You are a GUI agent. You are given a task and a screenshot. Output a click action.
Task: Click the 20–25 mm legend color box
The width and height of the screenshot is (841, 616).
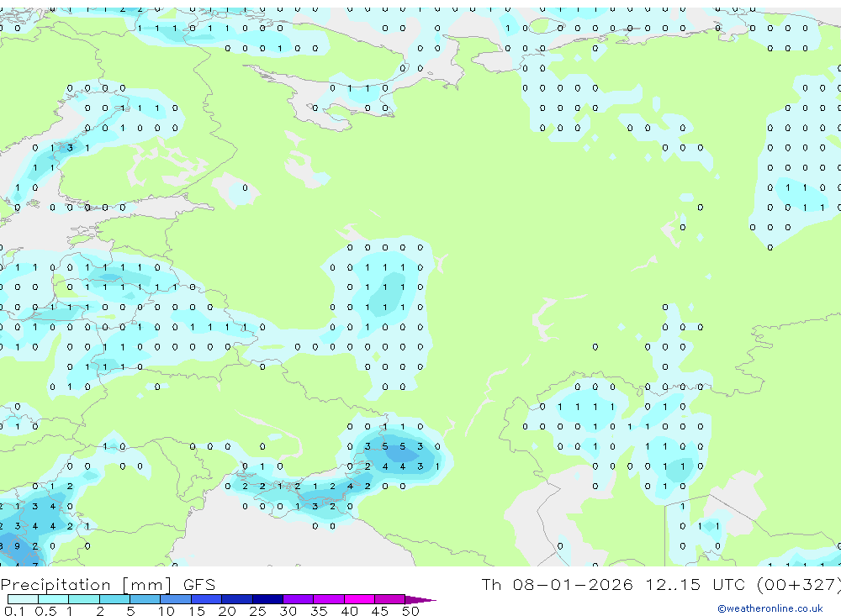(x=237, y=599)
